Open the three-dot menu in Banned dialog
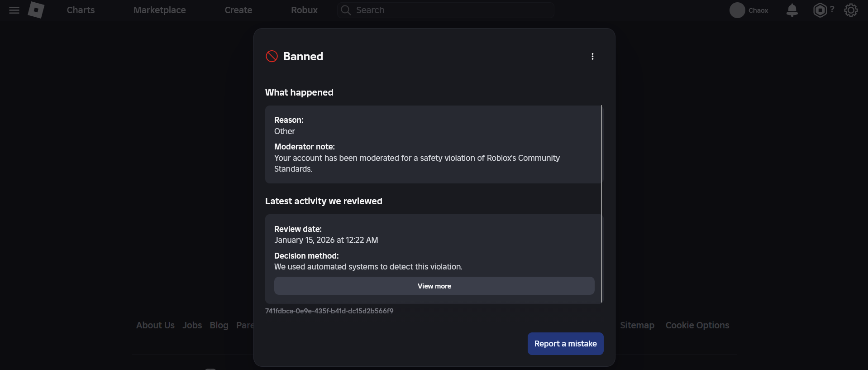Screen dimensions: 868x370 point(592,56)
